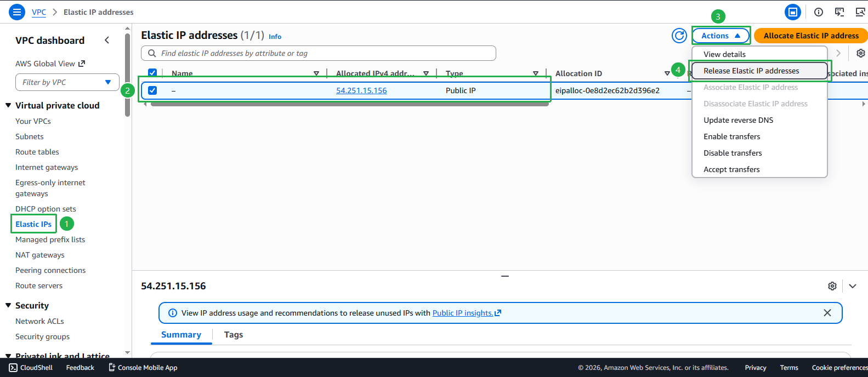This screenshot has width=868, height=377.
Task: Open AWS Global View external link
Action: tap(50, 64)
